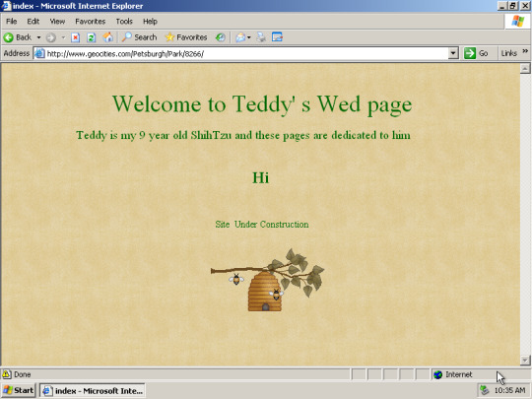Stop page loading with red X icon
The image size is (532, 399).
[75, 37]
